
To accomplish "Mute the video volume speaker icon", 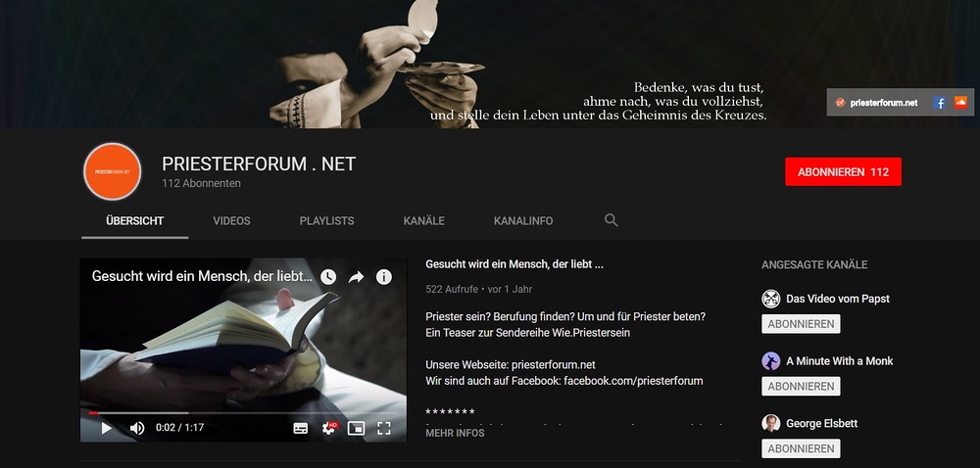I will (x=137, y=428).
